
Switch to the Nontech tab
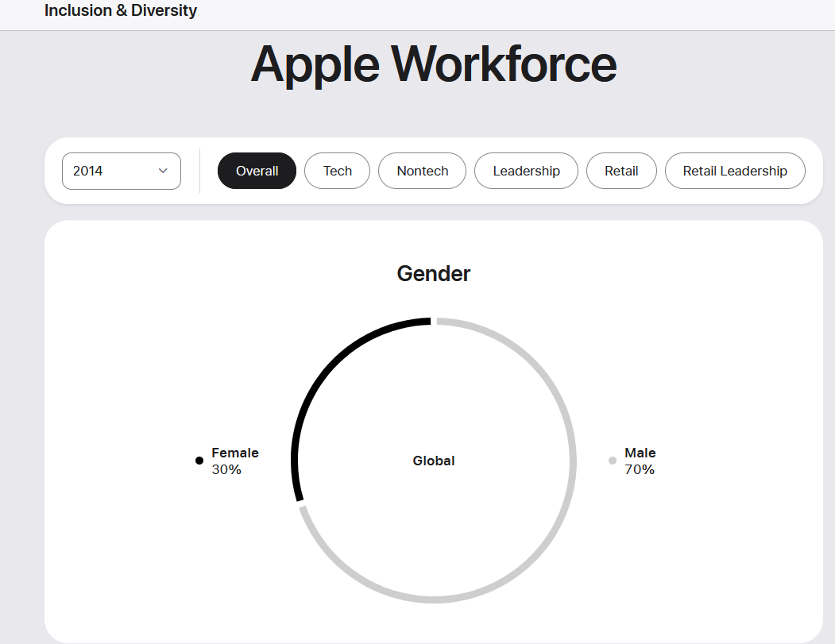coord(423,171)
